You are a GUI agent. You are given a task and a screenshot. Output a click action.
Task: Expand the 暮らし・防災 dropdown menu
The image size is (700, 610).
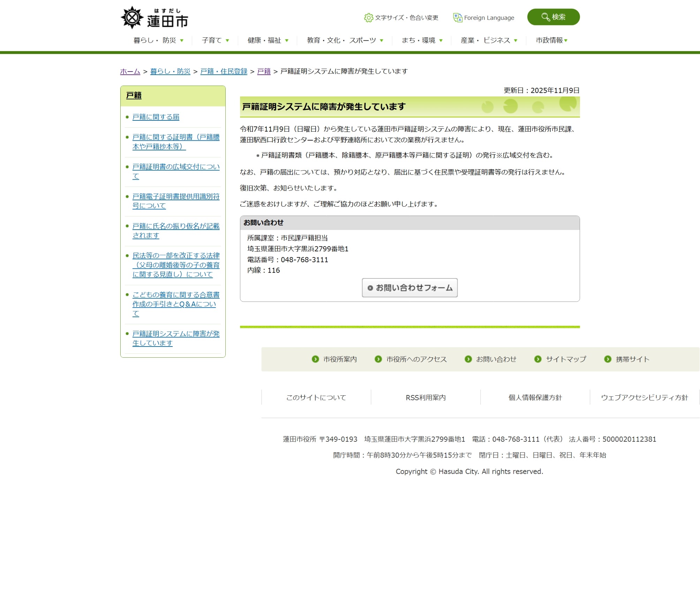tap(158, 40)
